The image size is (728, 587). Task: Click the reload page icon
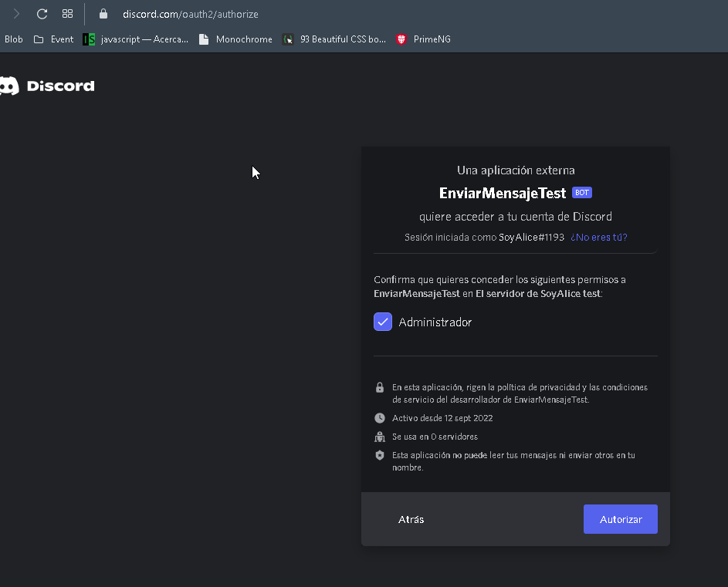pos(41,13)
